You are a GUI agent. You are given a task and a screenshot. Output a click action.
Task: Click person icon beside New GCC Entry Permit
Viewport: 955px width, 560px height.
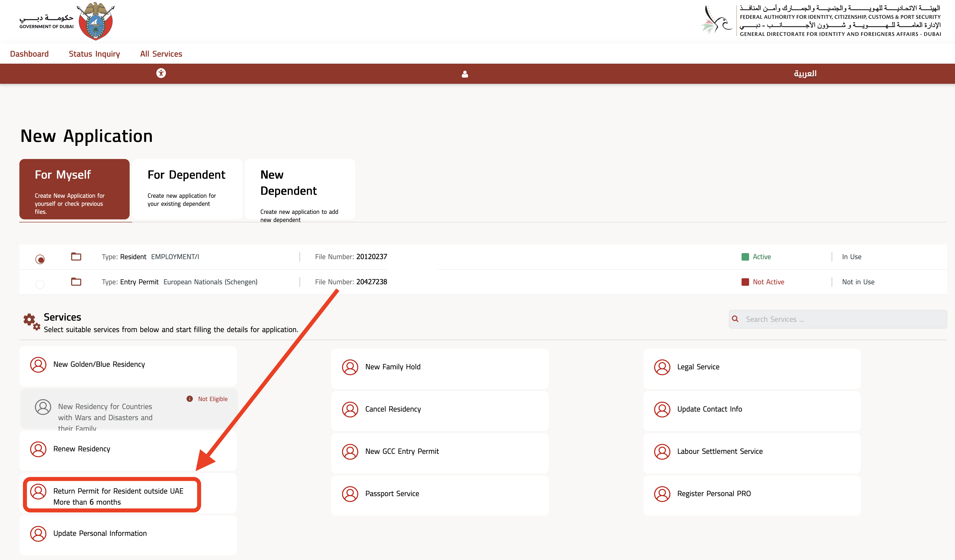click(x=350, y=451)
